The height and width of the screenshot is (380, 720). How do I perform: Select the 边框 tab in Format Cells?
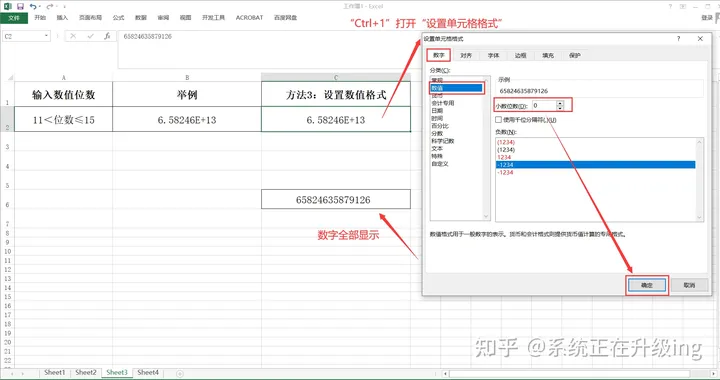(x=521, y=55)
